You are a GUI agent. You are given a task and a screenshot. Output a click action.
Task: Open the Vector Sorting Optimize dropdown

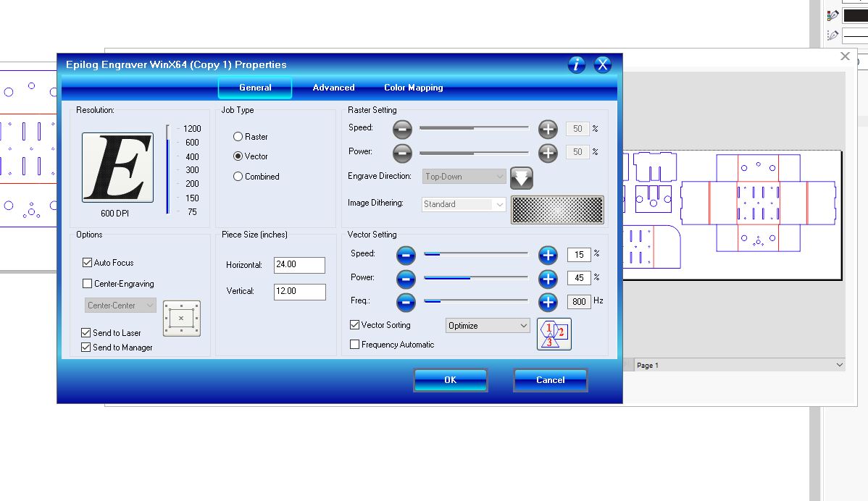(488, 326)
